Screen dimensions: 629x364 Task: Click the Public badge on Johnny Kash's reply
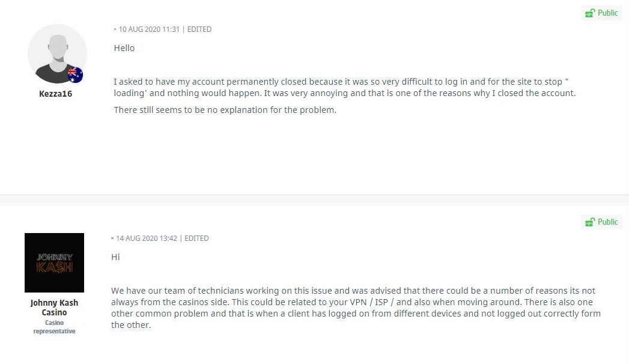601,222
